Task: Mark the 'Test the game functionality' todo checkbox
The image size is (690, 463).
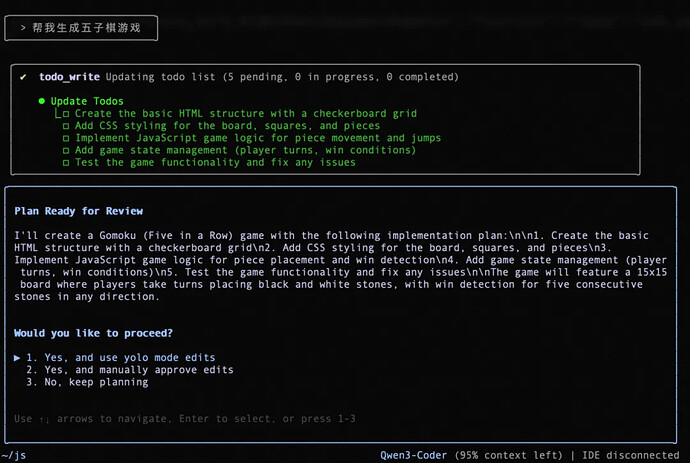Action: tap(66, 162)
